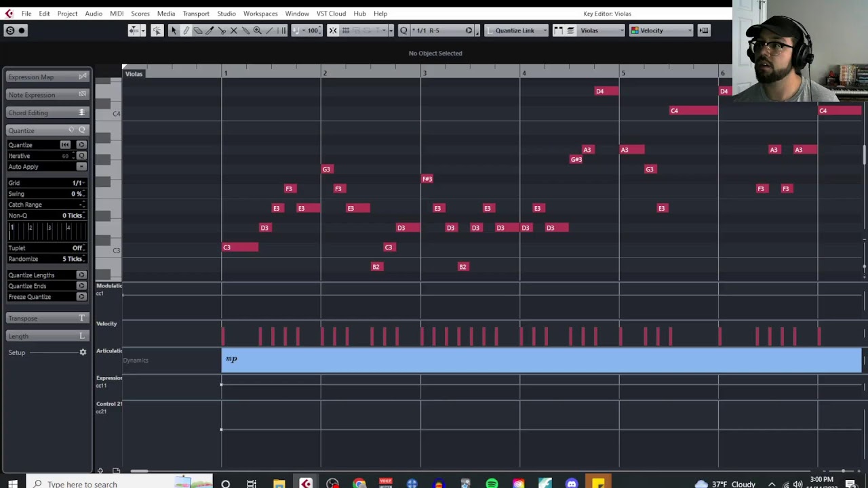Open the Setup gear in left panel
The height and width of the screenshot is (488, 868).
83,352
